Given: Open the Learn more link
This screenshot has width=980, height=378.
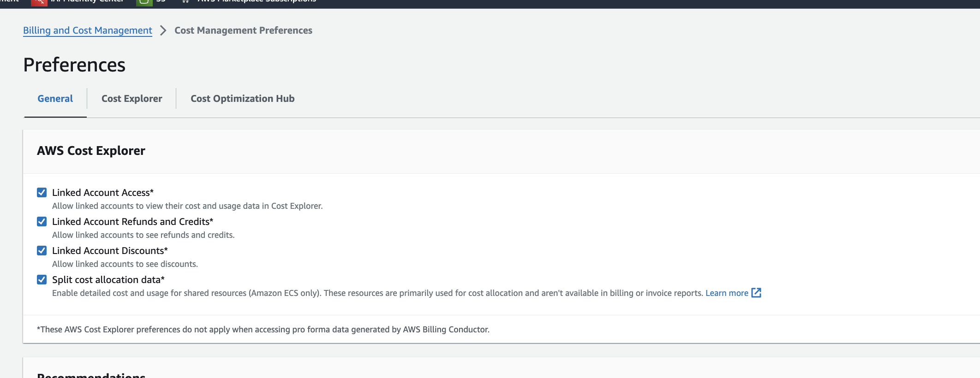Looking at the screenshot, I should [727, 293].
